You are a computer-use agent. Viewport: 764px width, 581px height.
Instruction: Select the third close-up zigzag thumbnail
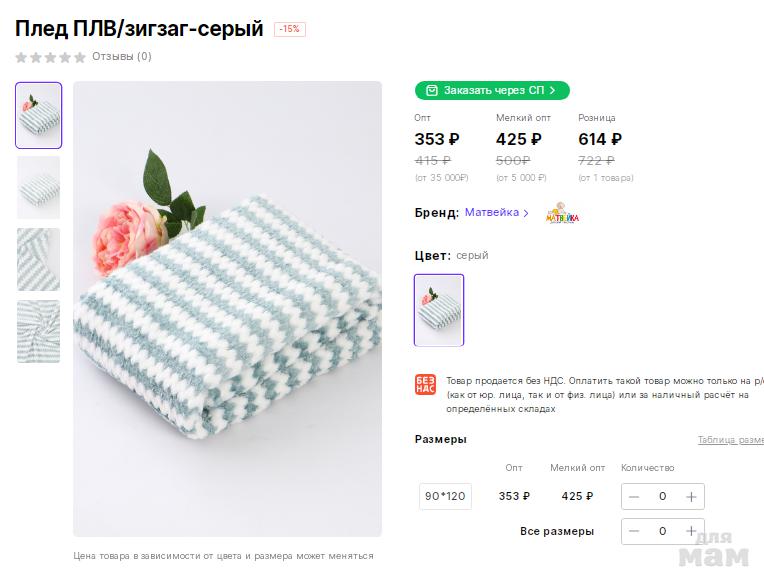39,259
